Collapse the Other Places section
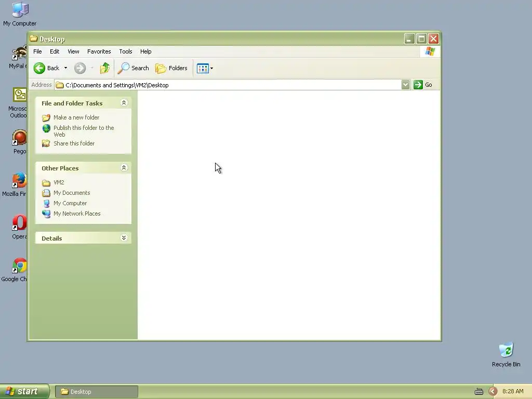The height and width of the screenshot is (399, 532). coord(124,168)
